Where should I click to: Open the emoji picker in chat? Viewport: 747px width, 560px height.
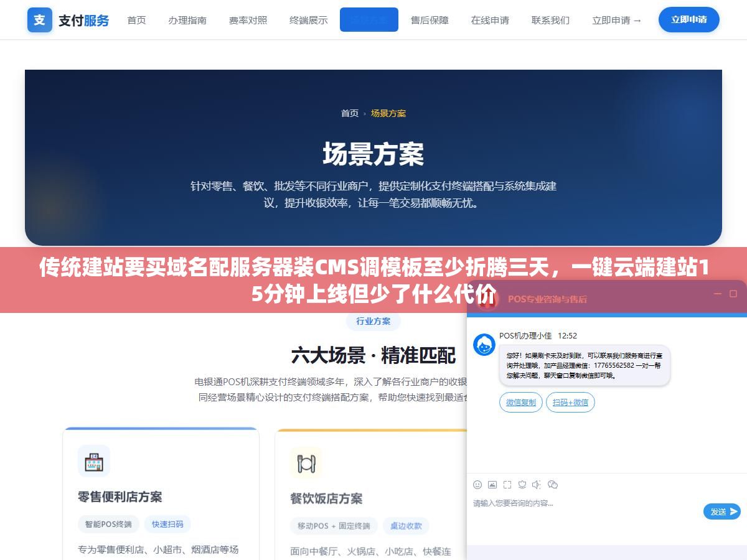[x=477, y=485]
